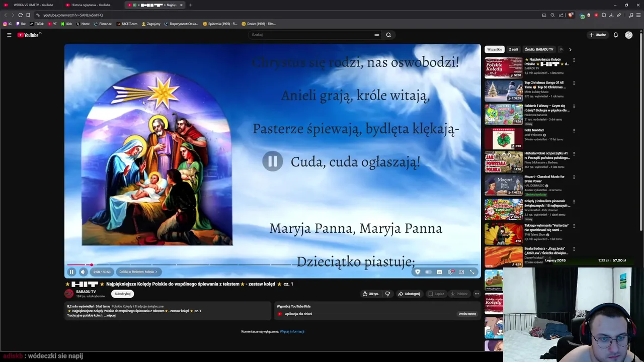Select the Wszystkie filter chip
This screenshot has width=644, height=362.
pos(495,49)
